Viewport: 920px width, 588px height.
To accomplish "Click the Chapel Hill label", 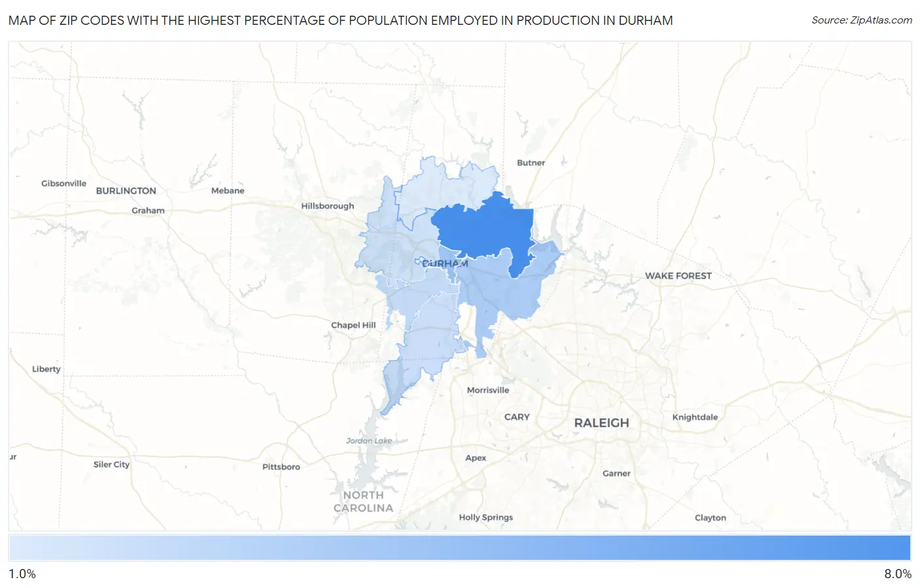I will tap(353, 325).
